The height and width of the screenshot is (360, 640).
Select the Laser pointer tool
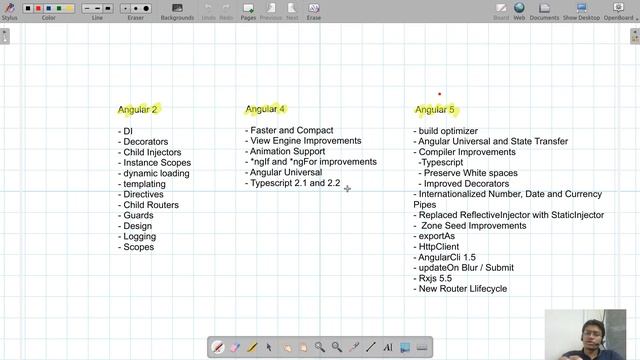click(354, 347)
